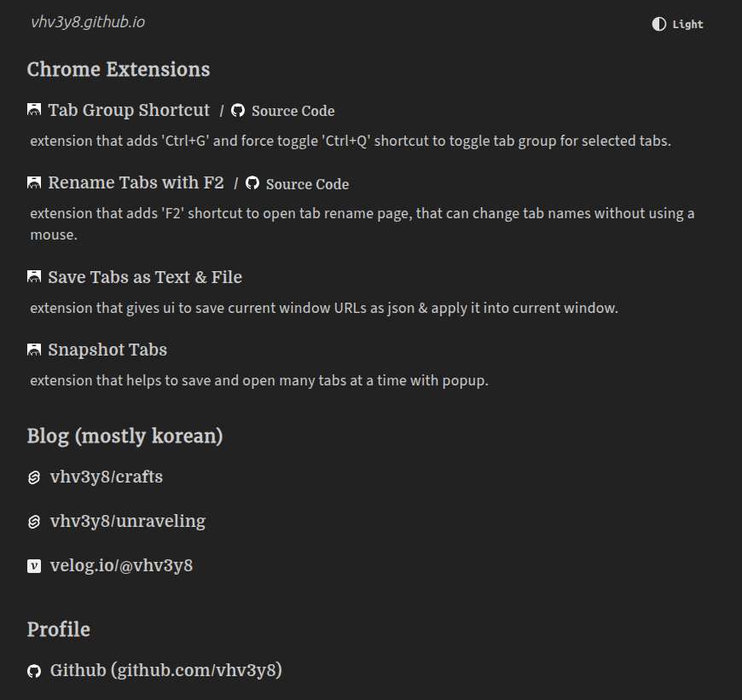Click Chrome store icon beside Rename Tabs with F2
This screenshot has width=742, height=700.
point(34,183)
